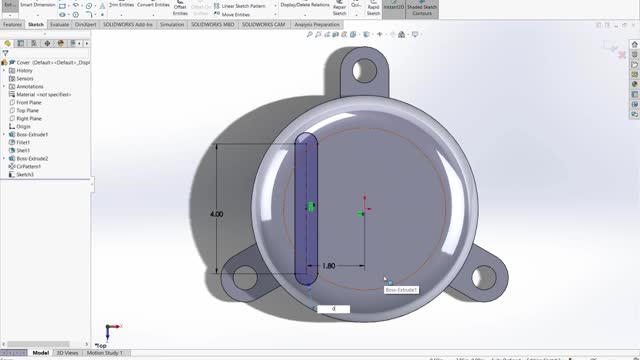Open the DimXpertManager tab icon

[47, 43]
